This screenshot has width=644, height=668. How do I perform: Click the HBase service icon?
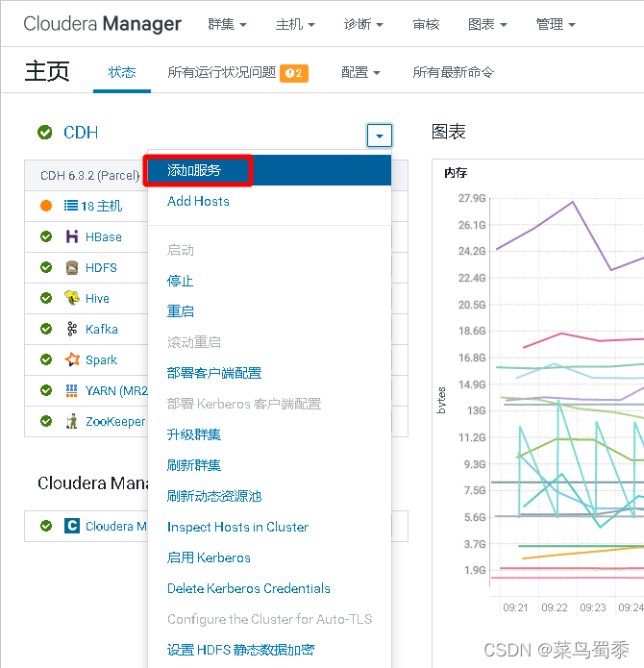click(72, 236)
